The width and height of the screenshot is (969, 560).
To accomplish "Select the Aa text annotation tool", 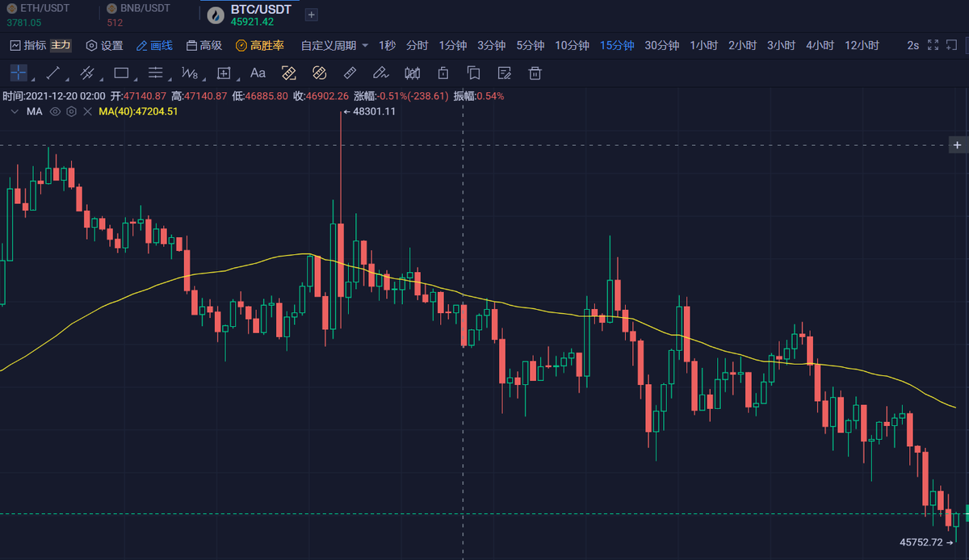I will pyautogui.click(x=258, y=73).
